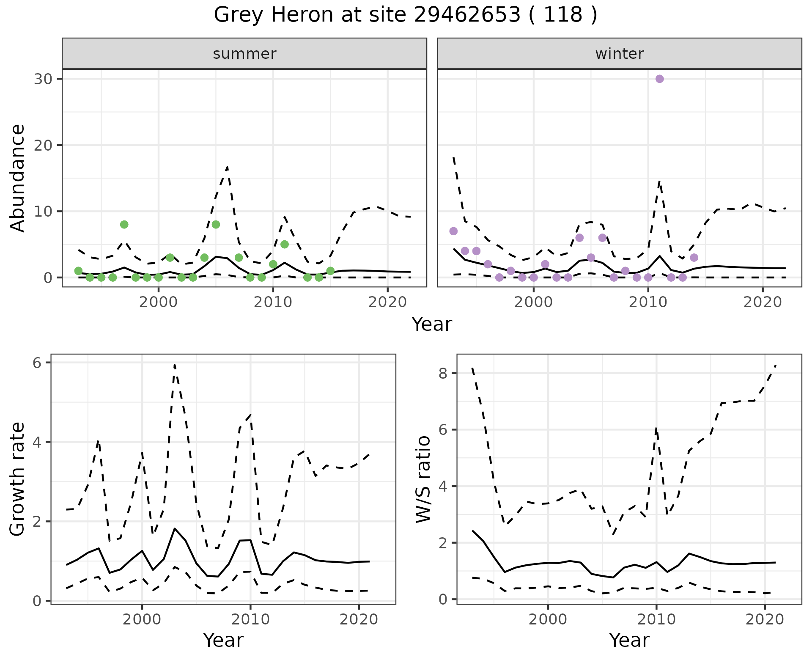Click the 2020 tick label in summer panel

coord(387,302)
